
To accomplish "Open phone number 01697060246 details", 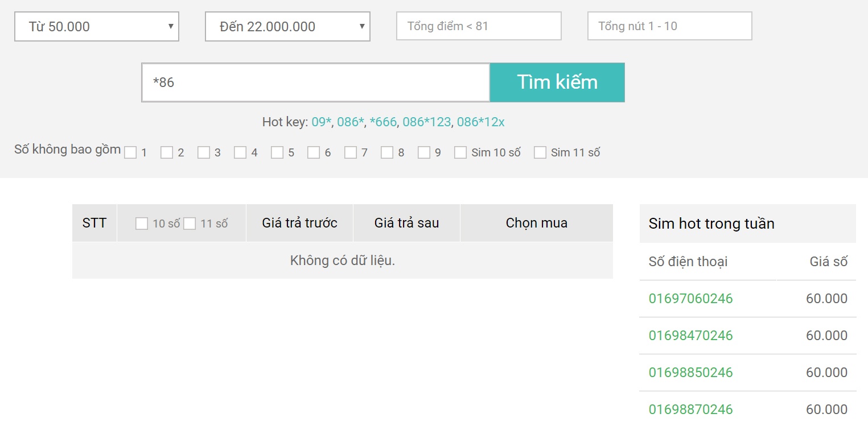I will click(x=690, y=298).
